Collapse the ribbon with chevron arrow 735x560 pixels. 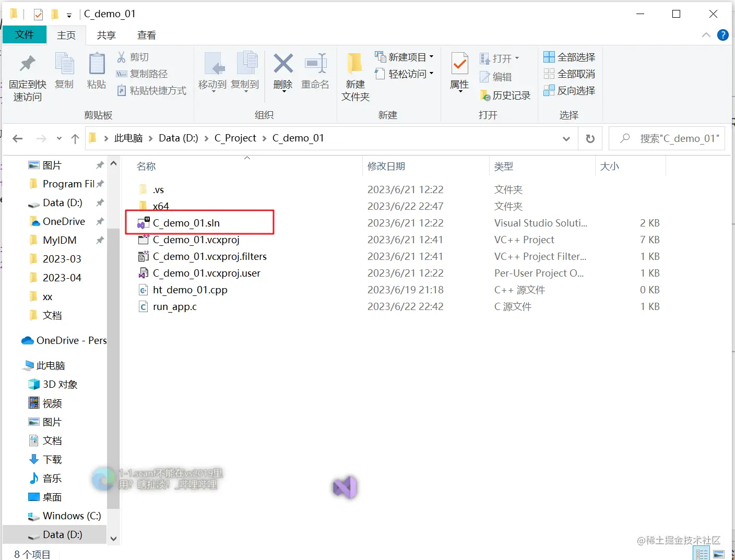point(706,35)
